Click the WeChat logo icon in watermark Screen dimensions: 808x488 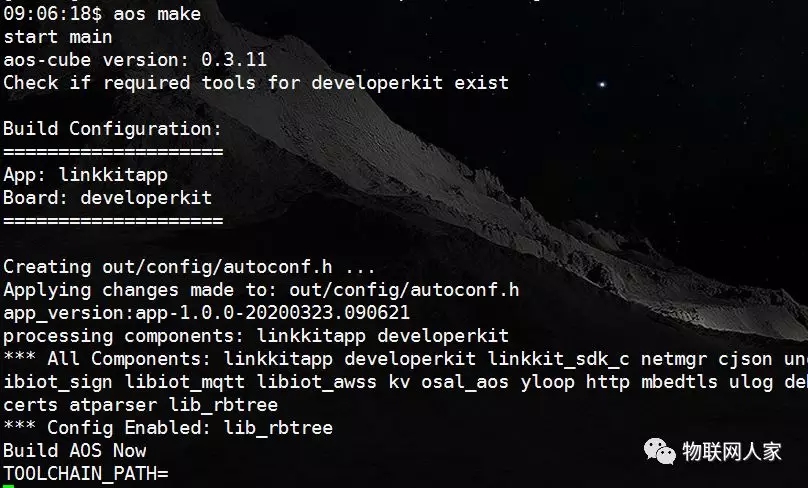click(x=660, y=451)
